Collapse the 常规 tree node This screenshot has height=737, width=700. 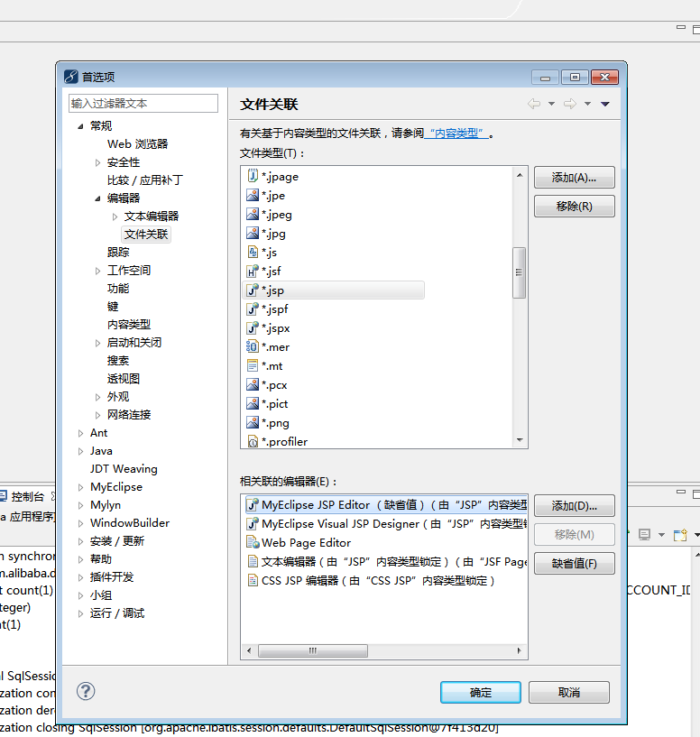pos(80,126)
